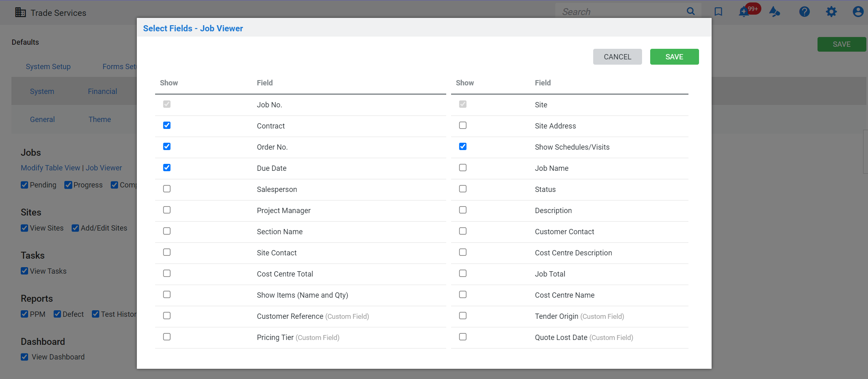Enable the Cost Centre Total checkbox
868x379 pixels.
[x=167, y=273]
